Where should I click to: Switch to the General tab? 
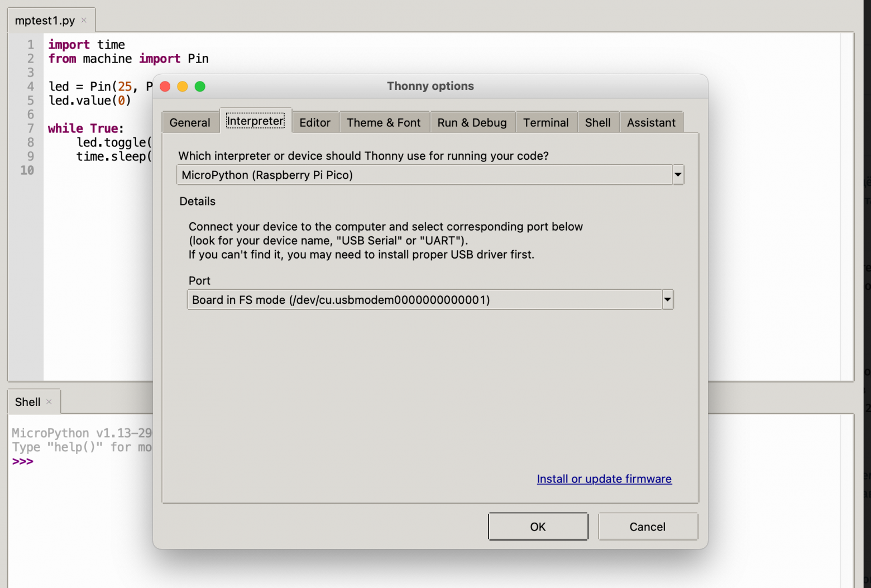pyautogui.click(x=190, y=122)
